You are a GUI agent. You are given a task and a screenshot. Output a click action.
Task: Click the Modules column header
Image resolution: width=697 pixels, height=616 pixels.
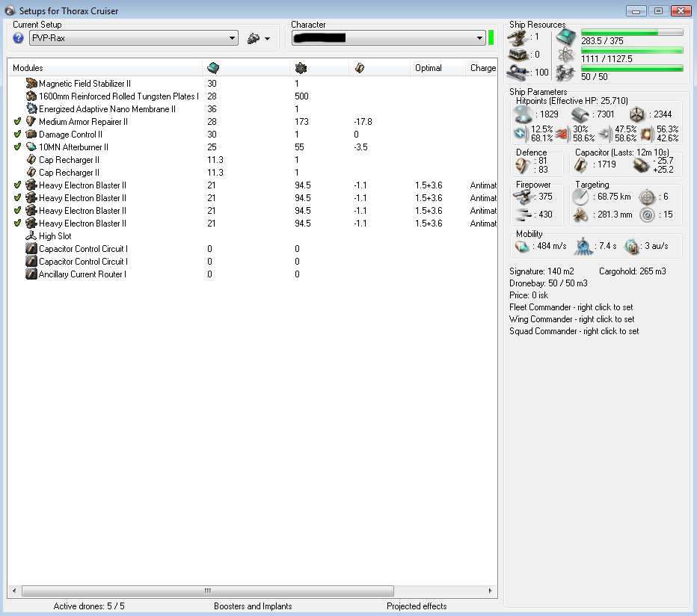[105, 68]
